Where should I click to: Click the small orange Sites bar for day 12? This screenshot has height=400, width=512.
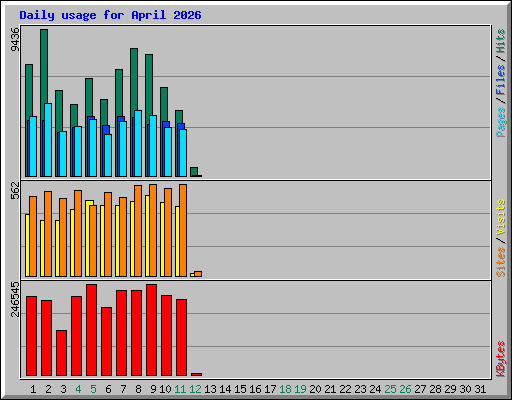tap(198, 274)
